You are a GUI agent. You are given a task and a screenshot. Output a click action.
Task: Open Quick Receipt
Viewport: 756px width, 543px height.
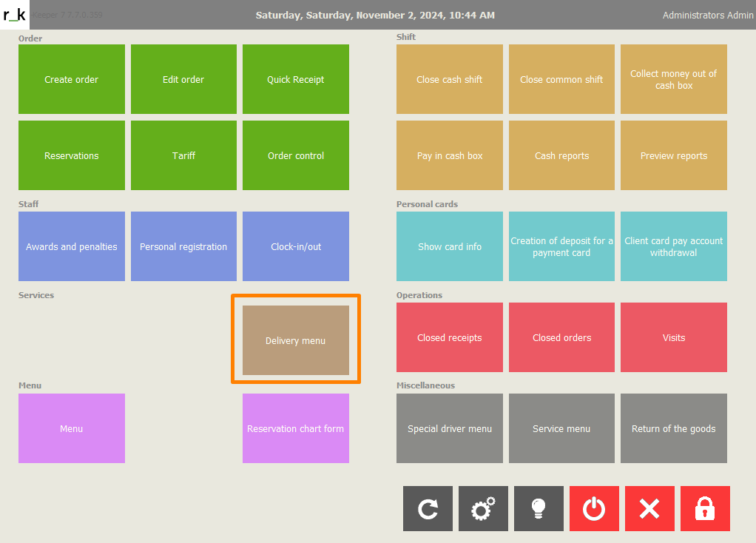[296, 79]
